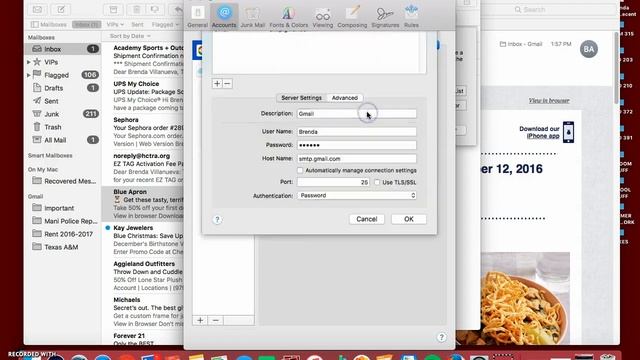The image size is (640, 360).
Task: Click the Junk icon in Mail toolbar
Action: pos(155,9)
